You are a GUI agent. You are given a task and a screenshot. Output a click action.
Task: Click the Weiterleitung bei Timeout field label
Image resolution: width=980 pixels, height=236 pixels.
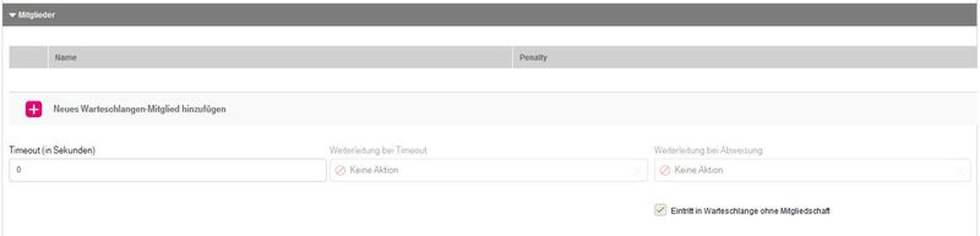[378, 150]
